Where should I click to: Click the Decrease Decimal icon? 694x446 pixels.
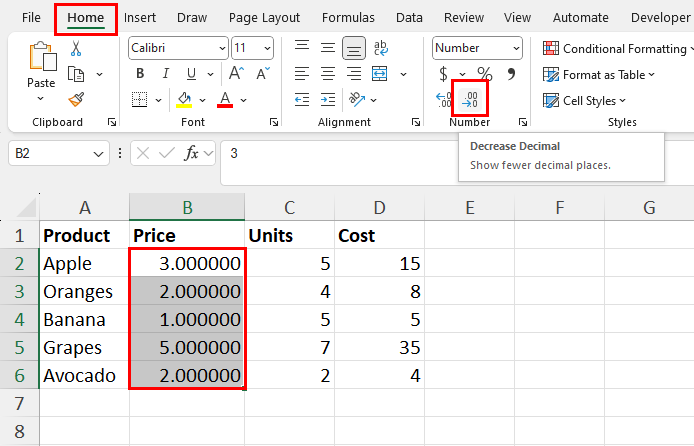click(x=470, y=100)
